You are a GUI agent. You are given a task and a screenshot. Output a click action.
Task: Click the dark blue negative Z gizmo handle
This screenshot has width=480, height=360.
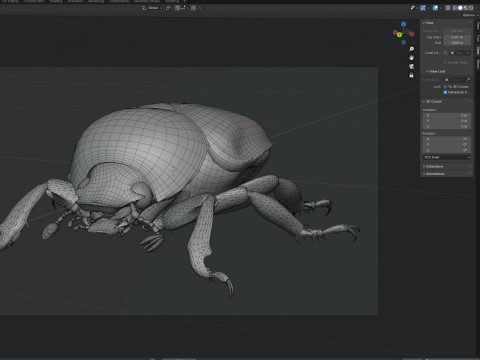pos(403,42)
